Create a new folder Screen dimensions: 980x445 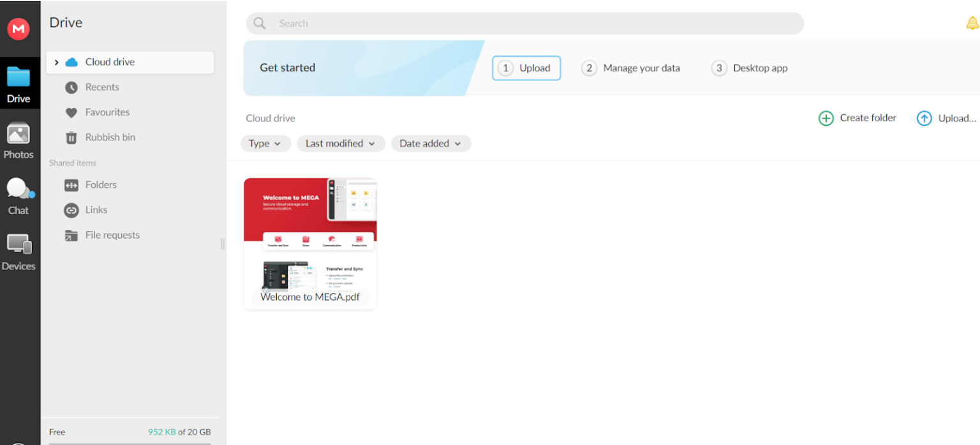point(857,118)
